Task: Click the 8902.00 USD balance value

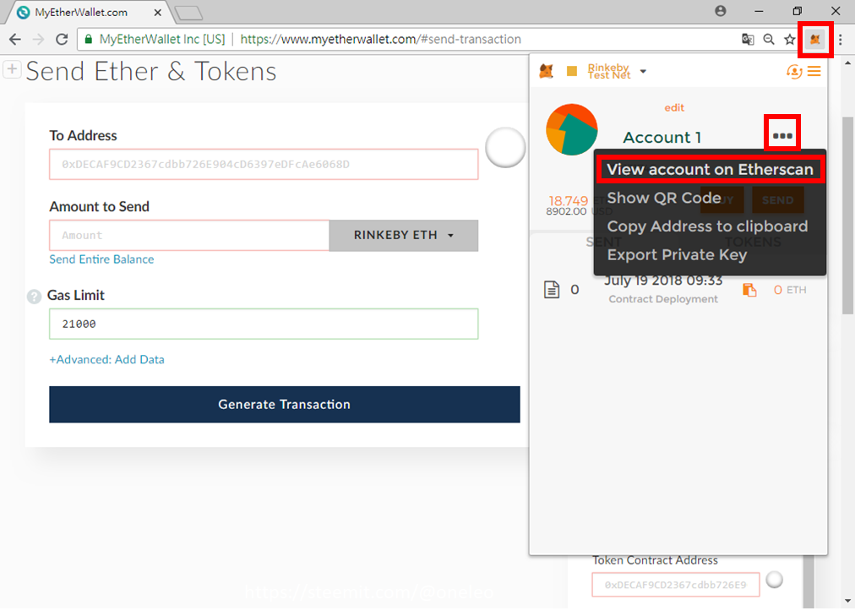Action: tap(567, 211)
